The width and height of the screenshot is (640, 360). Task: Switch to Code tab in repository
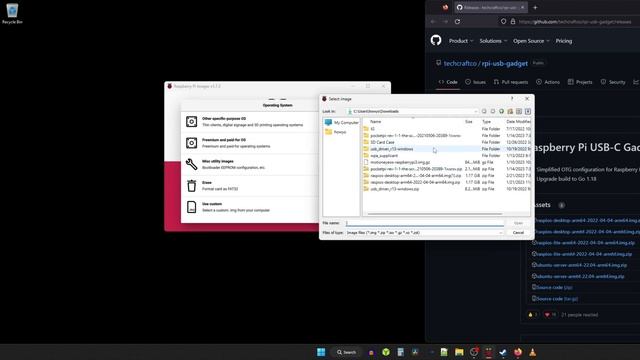(x=448, y=82)
